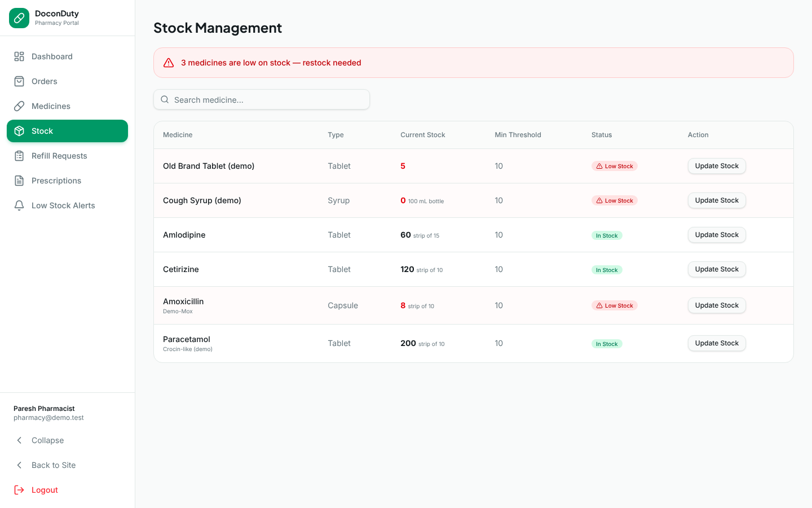Click pharmacy@demo.test email text
Image resolution: width=812 pixels, height=508 pixels.
[48, 418]
